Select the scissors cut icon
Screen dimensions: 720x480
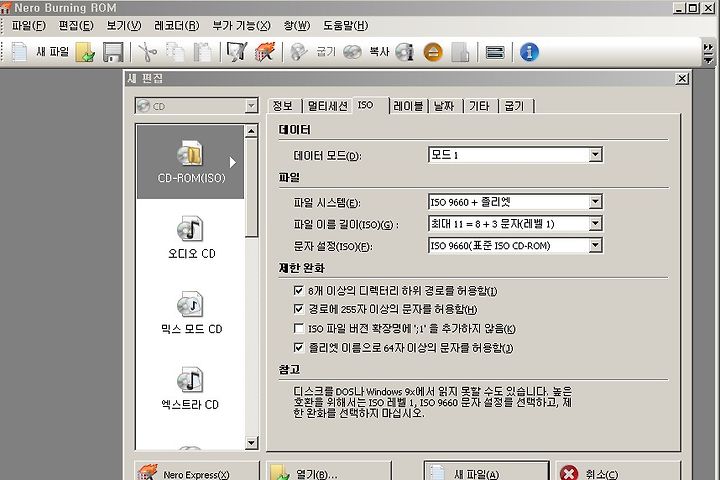click(x=147, y=52)
